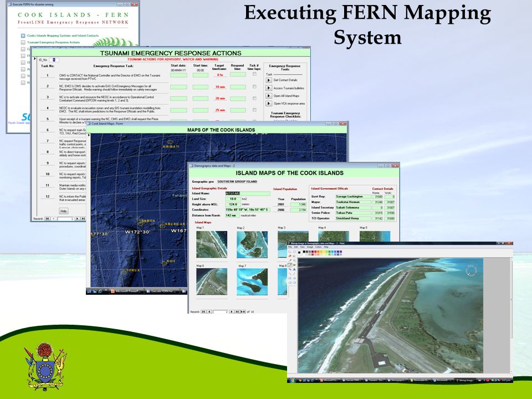Go to next record in Demographics form

[232, 312]
